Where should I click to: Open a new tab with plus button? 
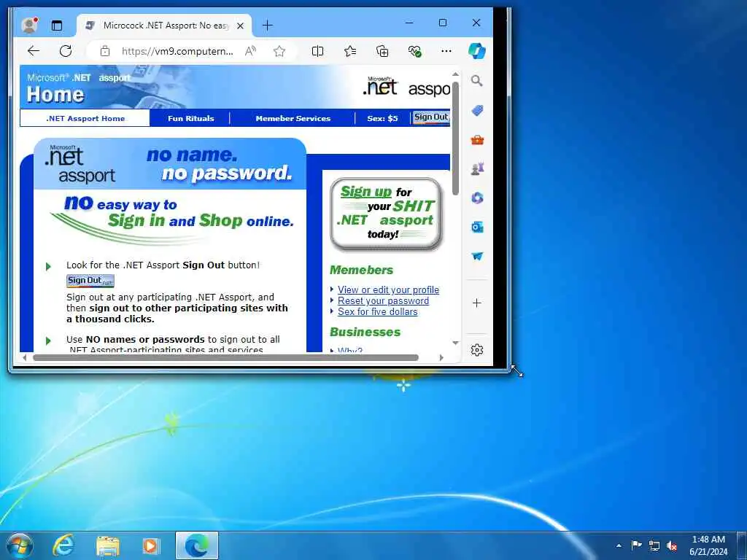point(267,26)
